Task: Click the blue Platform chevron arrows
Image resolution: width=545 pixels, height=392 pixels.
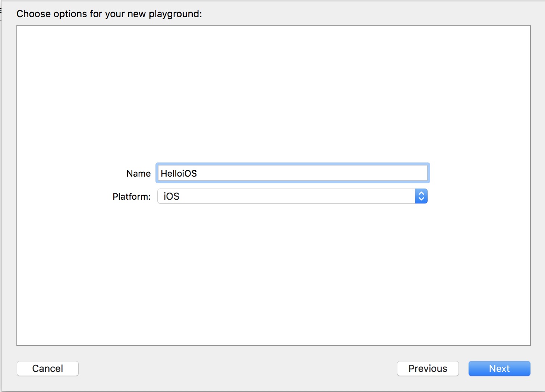Action: (x=421, y=196)
